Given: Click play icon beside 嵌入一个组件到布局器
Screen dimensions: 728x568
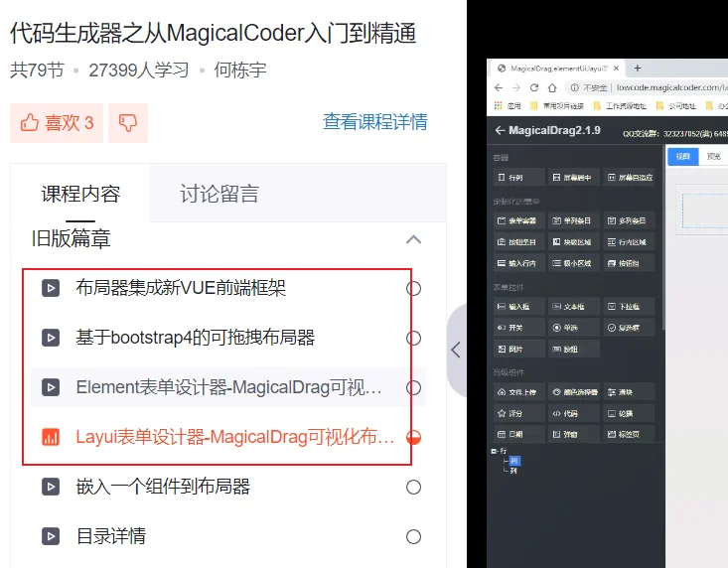Looking at the screenshot, I should [x=51, y=487].
